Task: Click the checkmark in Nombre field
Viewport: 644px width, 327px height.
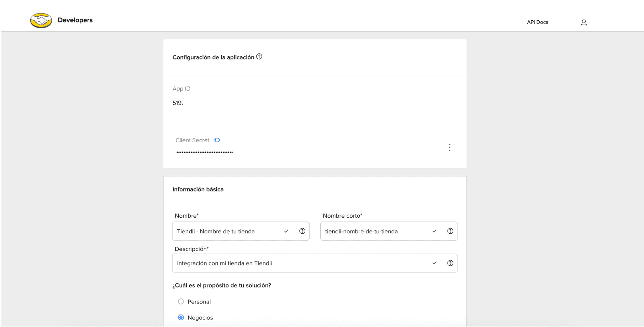Action: 286,231
